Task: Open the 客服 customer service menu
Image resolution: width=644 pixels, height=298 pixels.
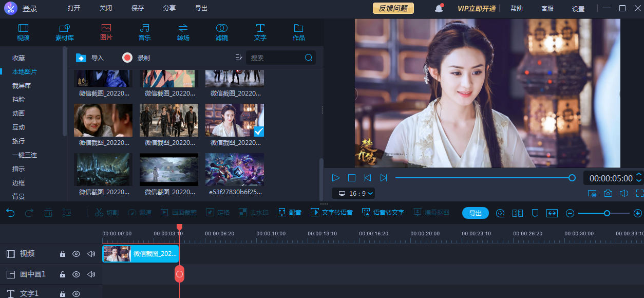Action: point(547,9)
